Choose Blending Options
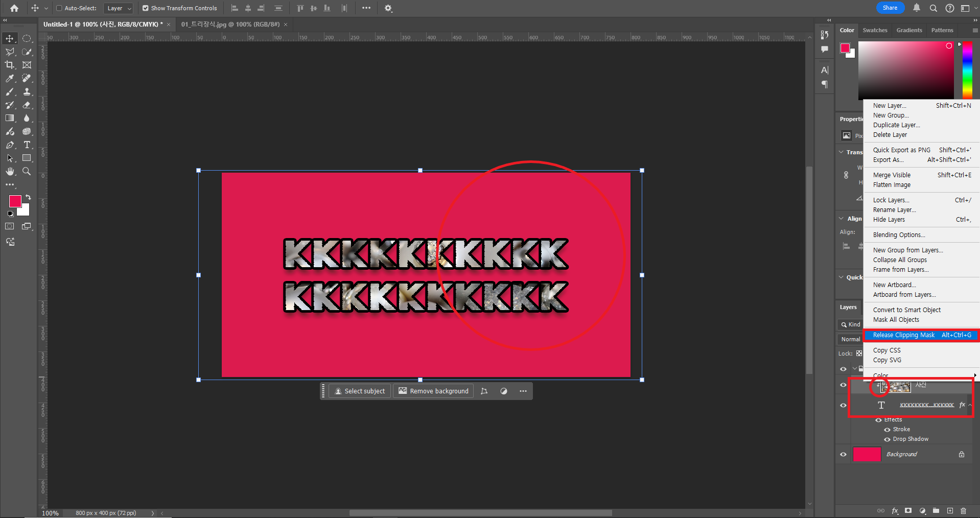980x518 pixels. coord(899,235)
